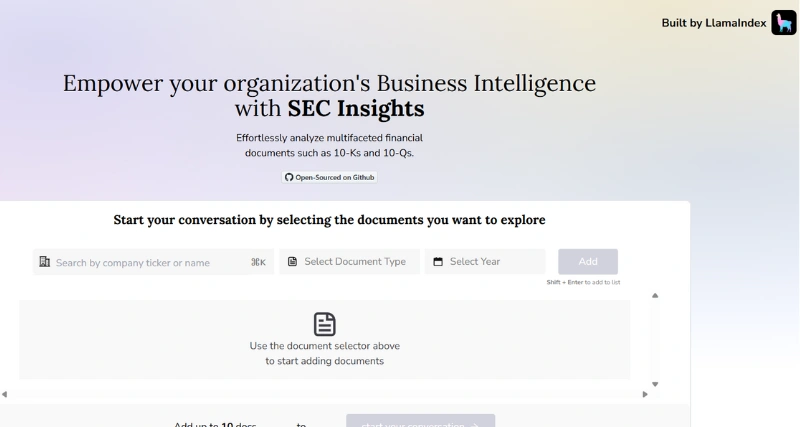This screenshot has height=427, width=800.
Task: Click the building icon in the search field
Action: [44, 262]
